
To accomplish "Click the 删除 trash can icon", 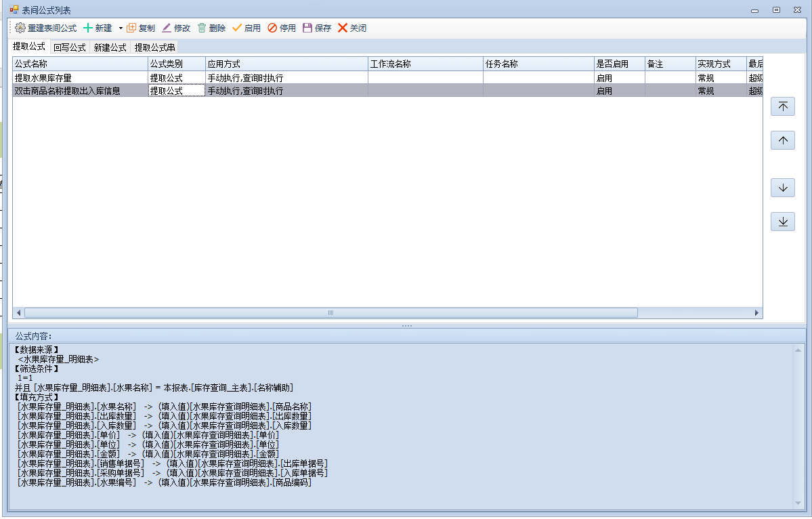I will [x=202, y=28].
